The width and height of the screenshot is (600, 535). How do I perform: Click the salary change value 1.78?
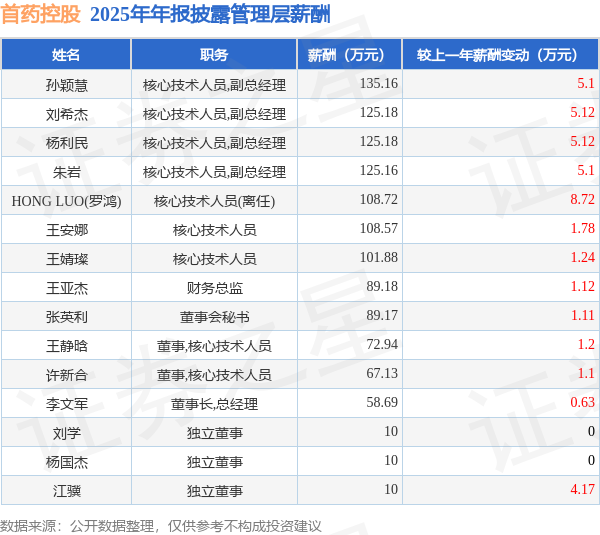click(582, 228)
